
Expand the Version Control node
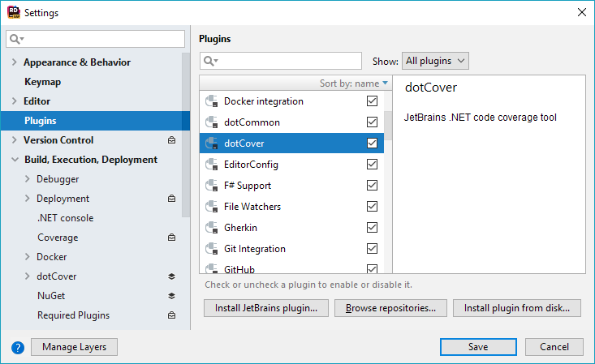pyautogui.click(x=15, y=140)
